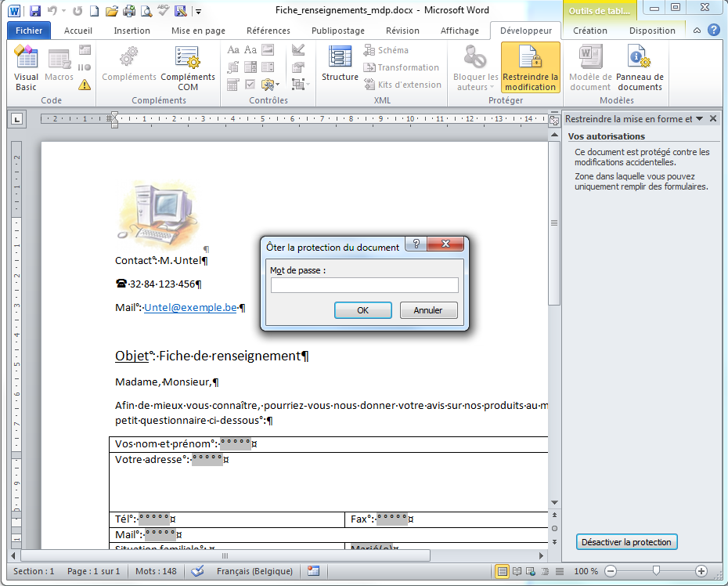Switch to Web Layout view
The height and width of the screenshot is (586, 728).
click(x=530, y=571)
